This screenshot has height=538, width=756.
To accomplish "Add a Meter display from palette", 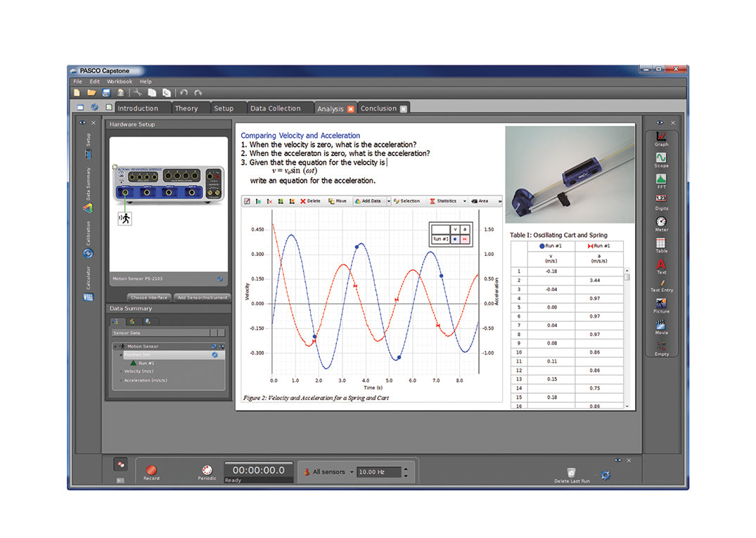I will [x=661, y=221].
